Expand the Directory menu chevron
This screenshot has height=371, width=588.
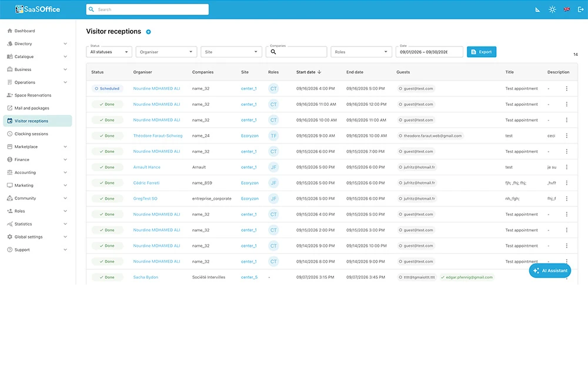[x=65, y=44]
